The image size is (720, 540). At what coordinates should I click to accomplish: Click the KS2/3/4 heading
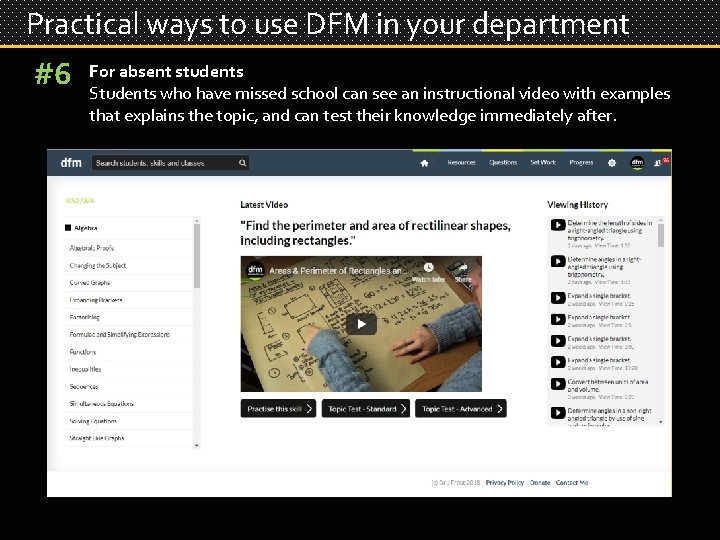[x=79, y=201]
